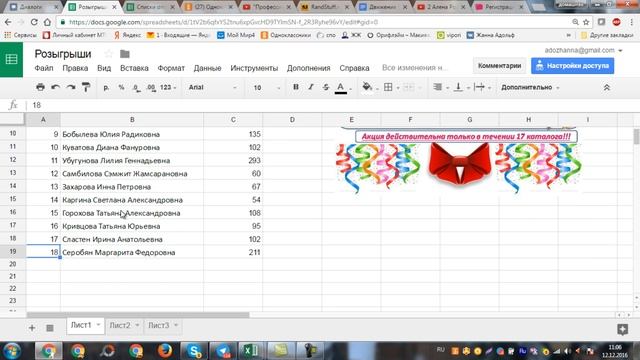Select the cell Серобян Маргарита Федоровна
The image size is (640, 360).
pos(132,252)
